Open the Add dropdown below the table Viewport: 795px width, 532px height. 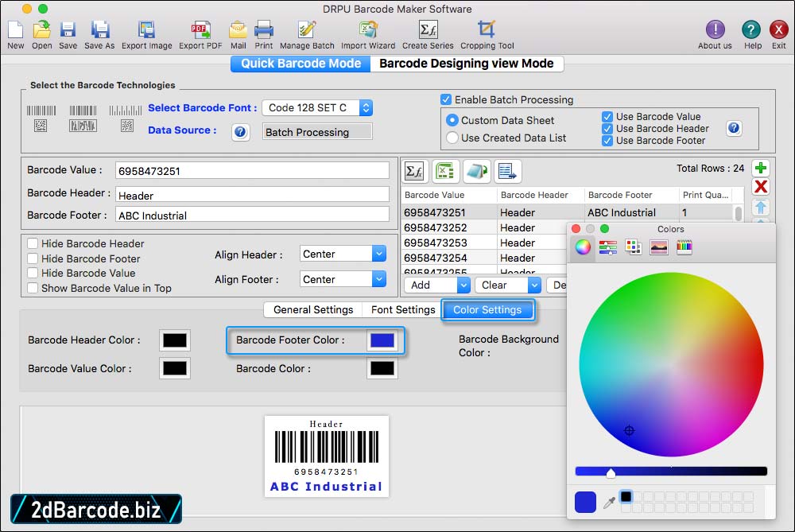(437, 285)
